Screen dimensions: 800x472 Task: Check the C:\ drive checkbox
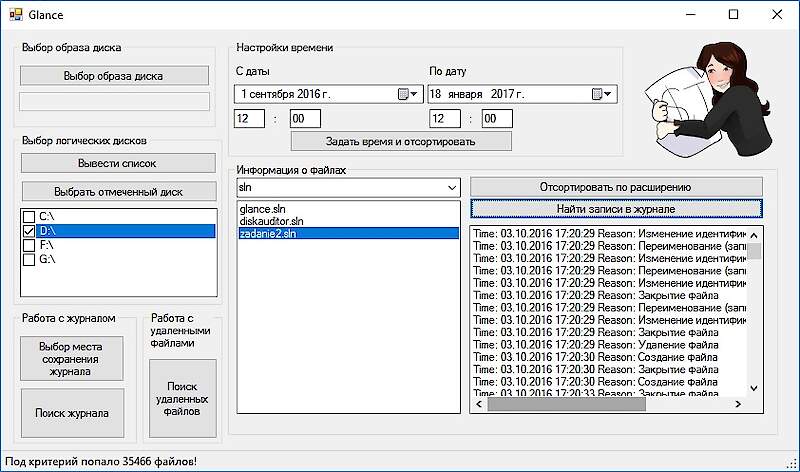[x=29, y=217]
